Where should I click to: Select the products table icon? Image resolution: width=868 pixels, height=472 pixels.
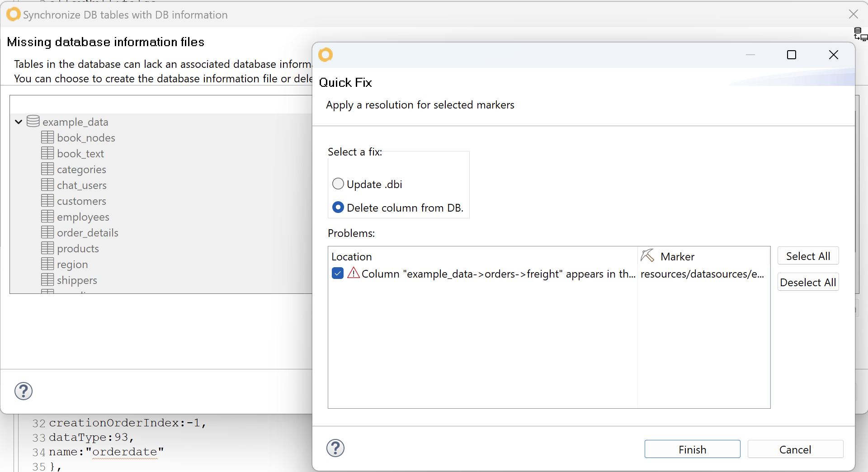click(47, 248)
